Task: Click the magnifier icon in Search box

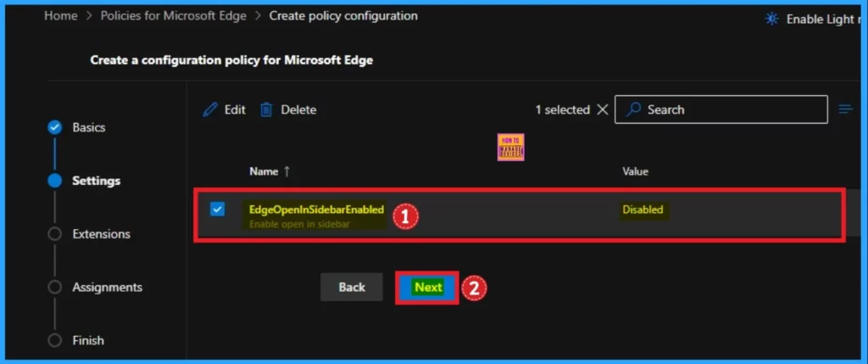Action: click(633, 109)
